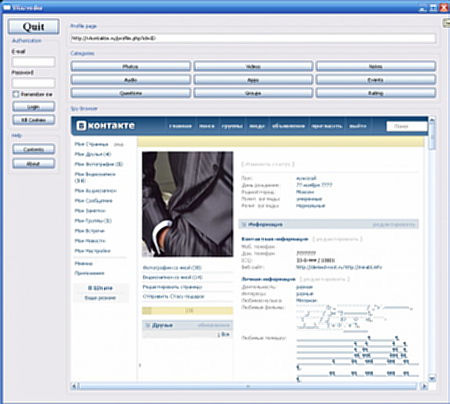Image resolution: width=450 pixels, height=404 pixels.
Task: Click the Profile page URL field
Action: 253,38
